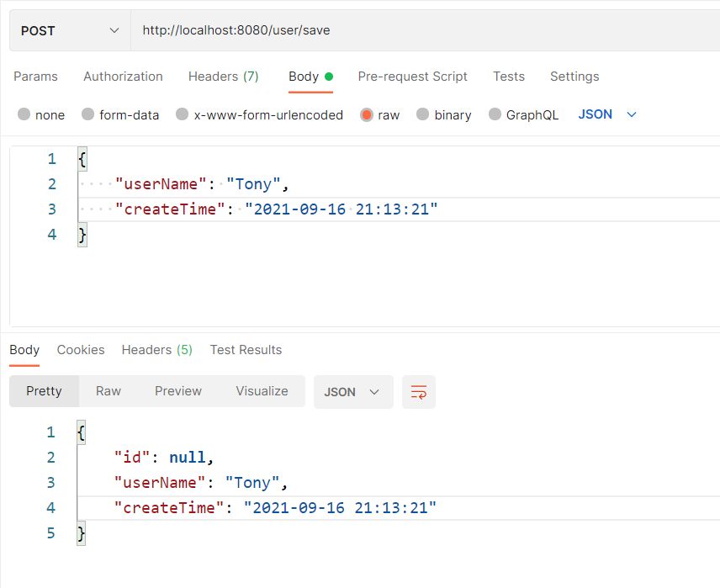The height and width of the screenshot is (588, 720).
Task: Open the Preview response view
Action: (177, 391)
